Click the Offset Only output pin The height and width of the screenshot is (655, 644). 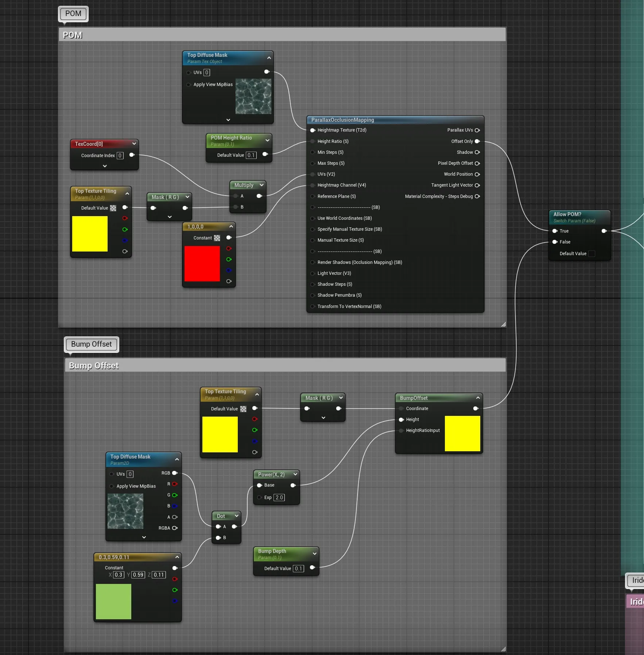477,141
